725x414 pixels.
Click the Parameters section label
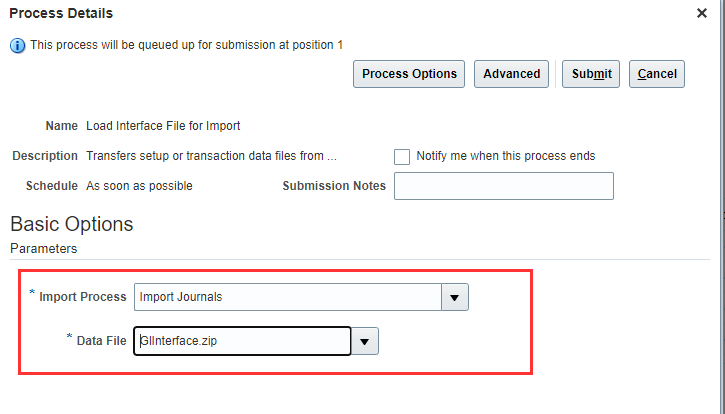(43, 248)
